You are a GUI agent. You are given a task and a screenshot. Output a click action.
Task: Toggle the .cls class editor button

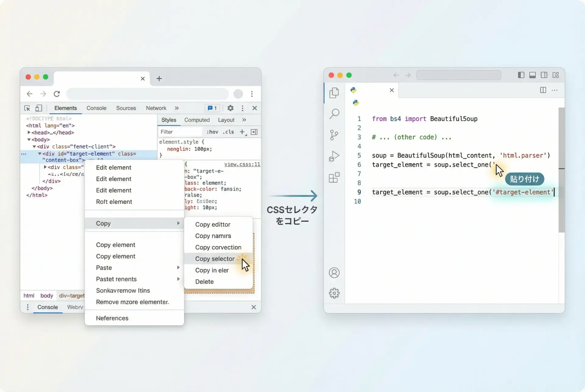tap(228, 132)
